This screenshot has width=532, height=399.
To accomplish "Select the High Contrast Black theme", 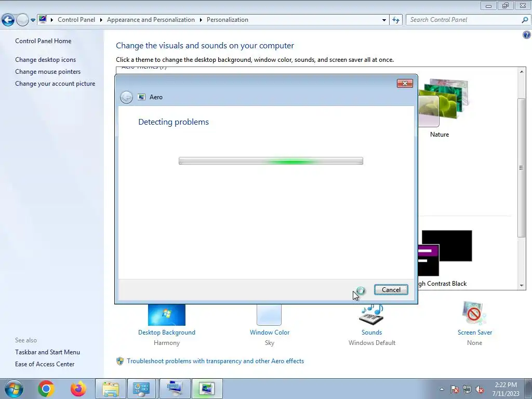I will pos(445,253).
